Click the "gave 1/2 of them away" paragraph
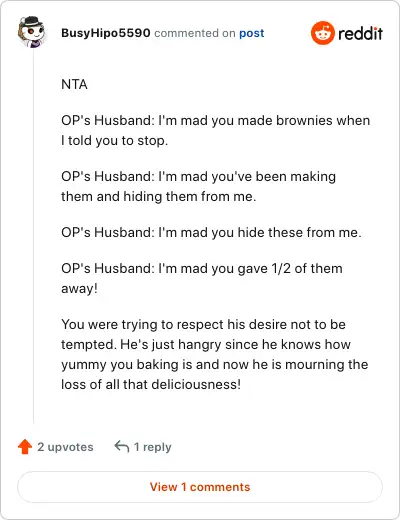 (202, 278)
